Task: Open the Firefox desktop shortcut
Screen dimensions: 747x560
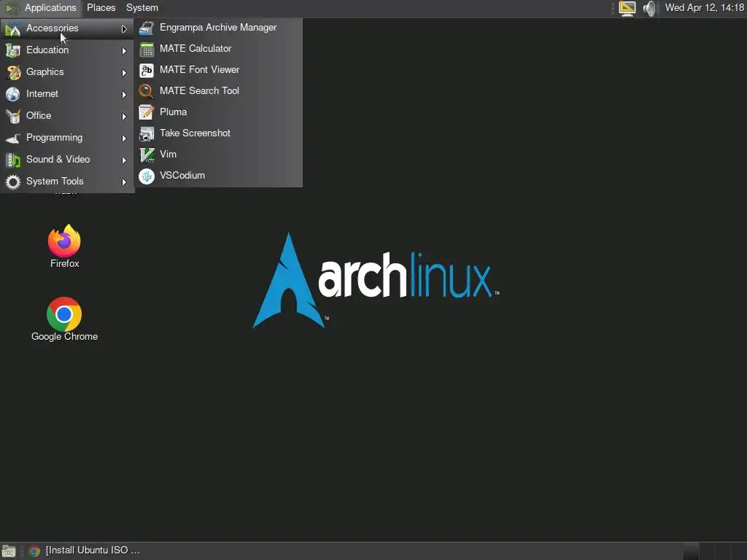Action: pos(64,241)
